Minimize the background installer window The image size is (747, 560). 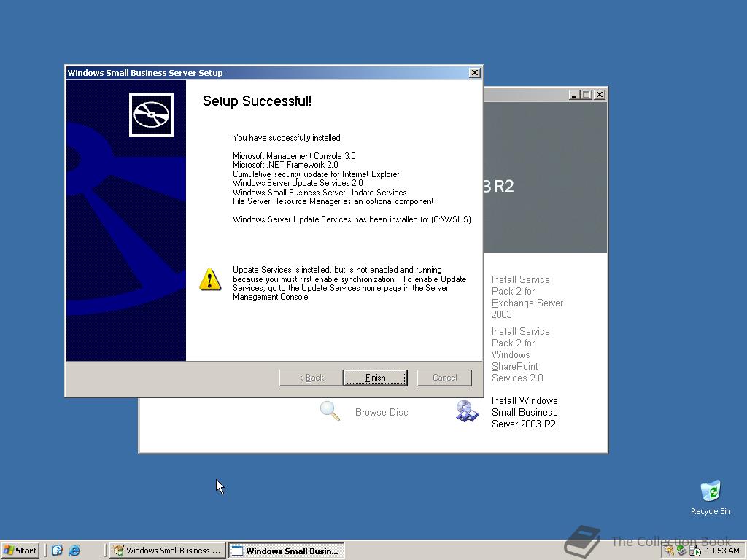574,95
